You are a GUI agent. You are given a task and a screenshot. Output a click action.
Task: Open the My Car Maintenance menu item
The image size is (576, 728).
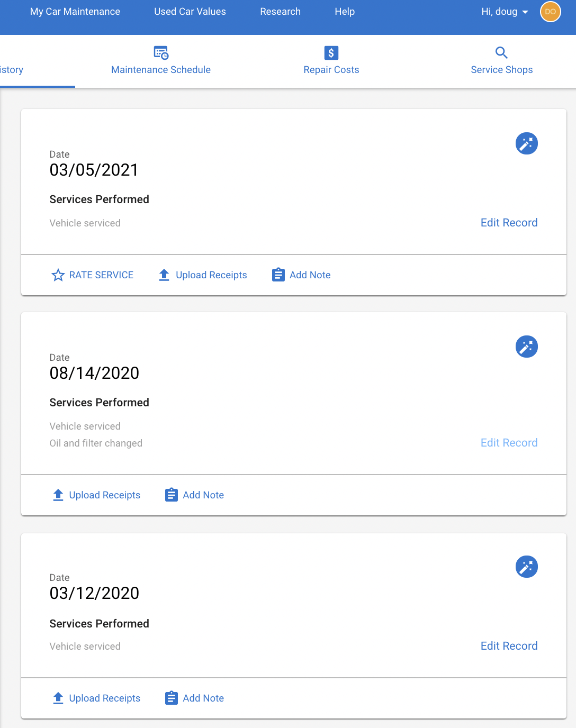click(x=75, y=12)
